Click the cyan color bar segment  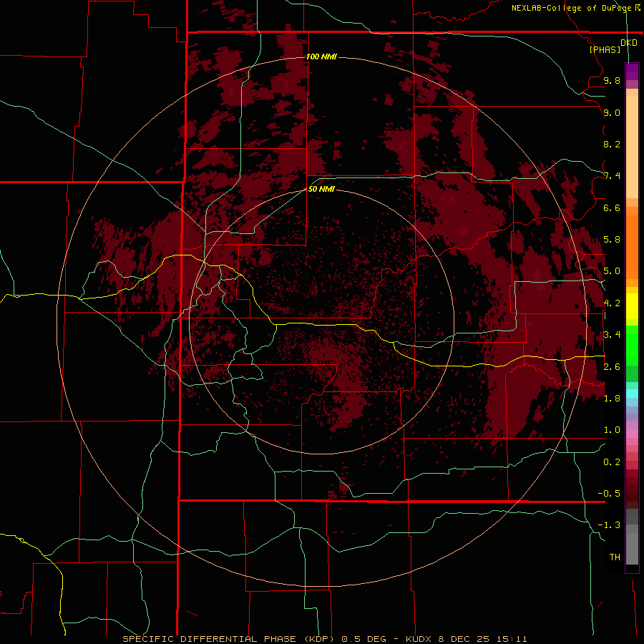pyautogui.click(x=632, y=394)
